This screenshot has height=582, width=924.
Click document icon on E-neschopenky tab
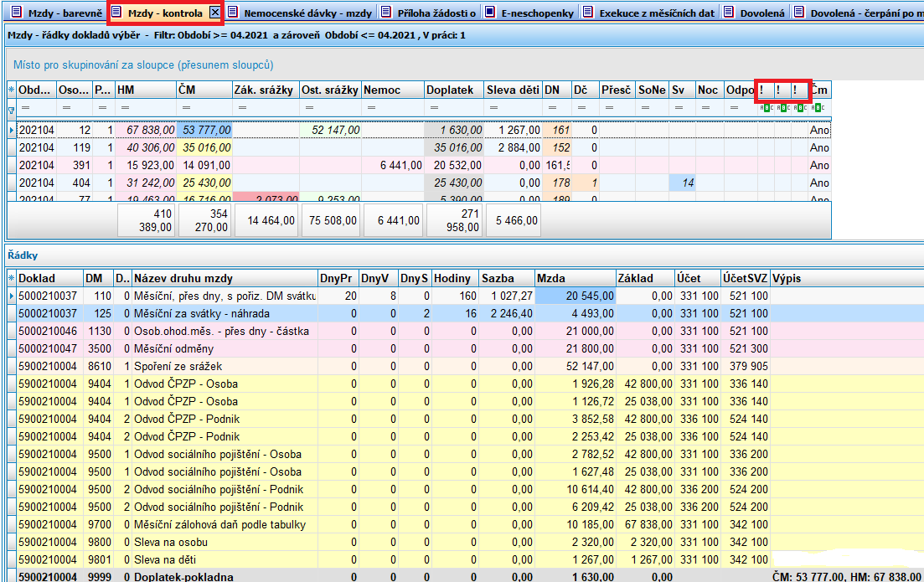pyautogui.click(x=489, y=13)
